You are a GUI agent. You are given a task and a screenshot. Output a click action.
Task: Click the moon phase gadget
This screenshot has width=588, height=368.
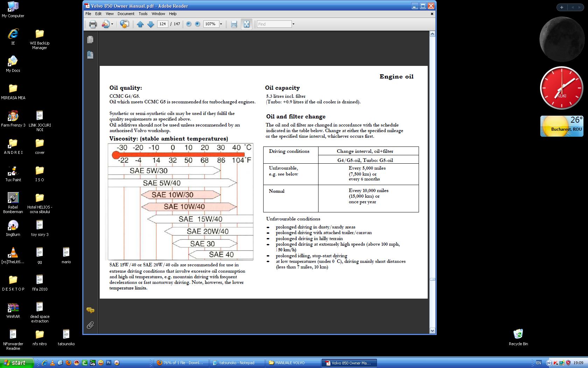pyautogui.click(x=561, y=39)
